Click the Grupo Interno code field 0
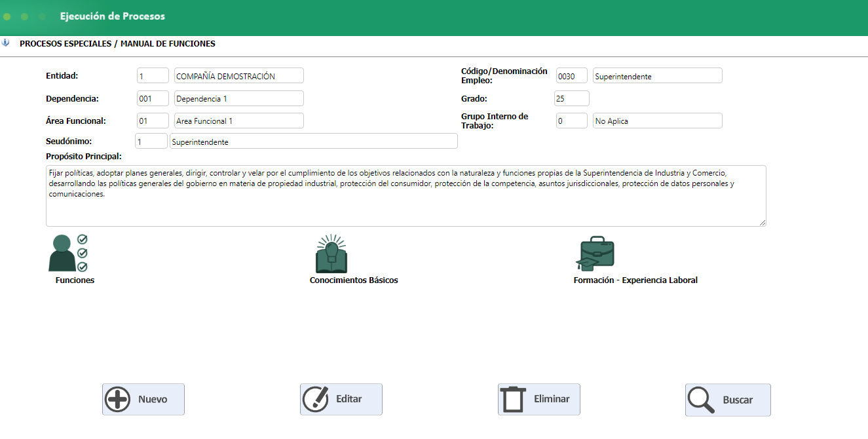Screen dimensions: 868x439 tap(572, 121)
